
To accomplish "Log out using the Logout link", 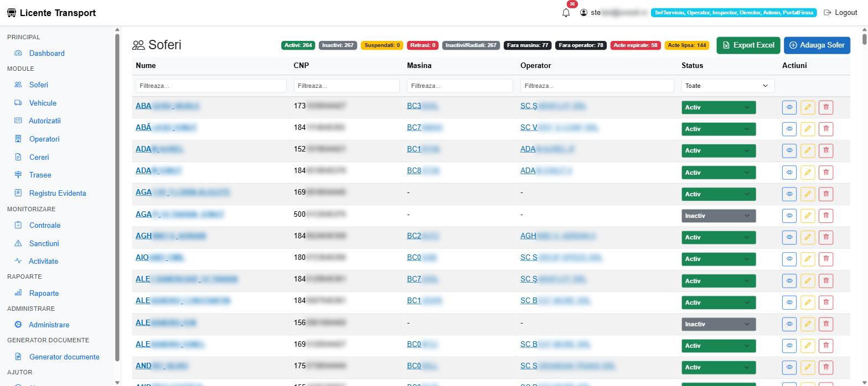I will click(x=840, y=12).
